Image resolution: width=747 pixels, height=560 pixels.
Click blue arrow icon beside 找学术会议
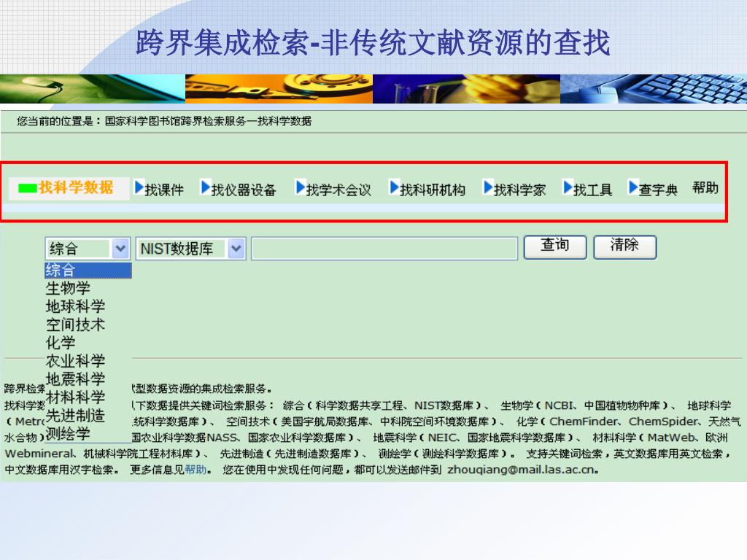pyautogui.click(x=300, y=187)
